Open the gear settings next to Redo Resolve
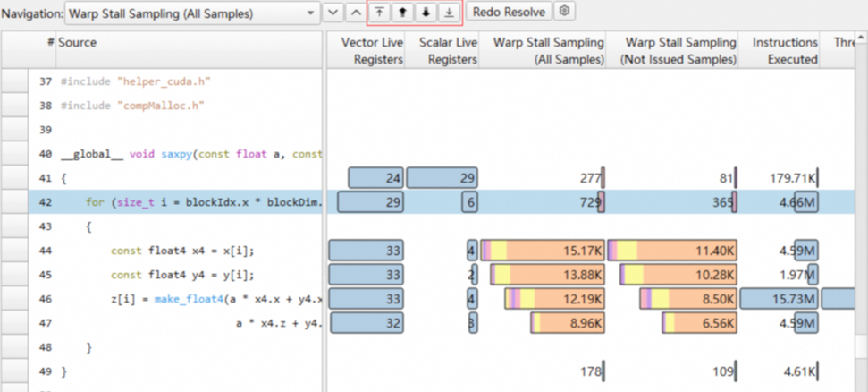This screenshot has height=392, width=868. point(564,13)
